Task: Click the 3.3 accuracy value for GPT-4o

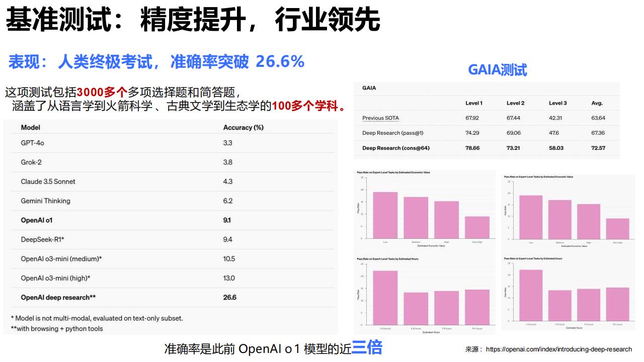Action: (228, 143)
